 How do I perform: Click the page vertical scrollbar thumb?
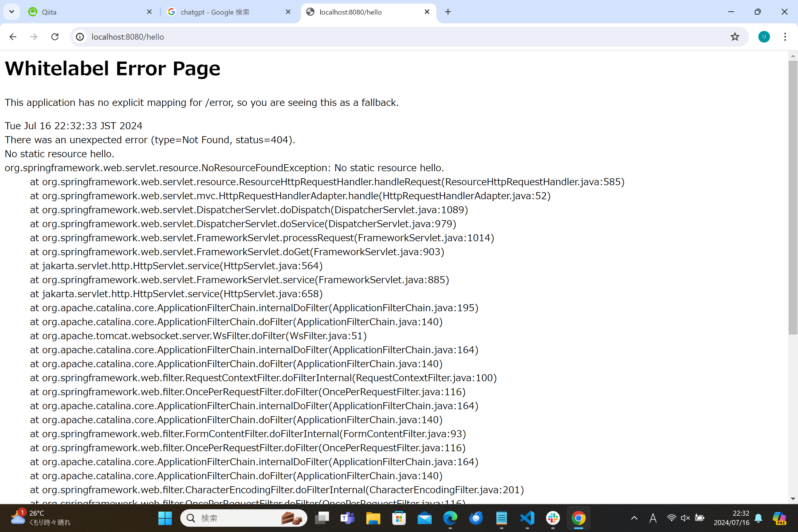click(x=792, y=197)
